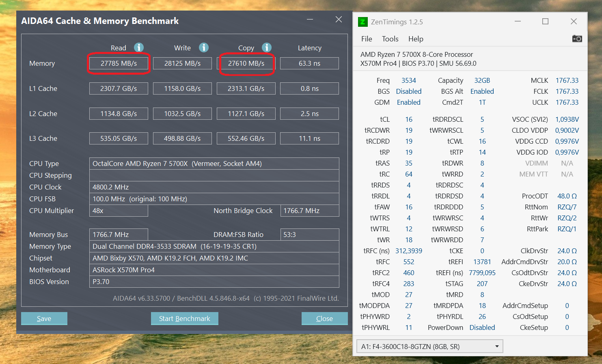Select Memory Read value 27785 MB/s
This screenshot has width=602, height=364.
tap(119, 63)
